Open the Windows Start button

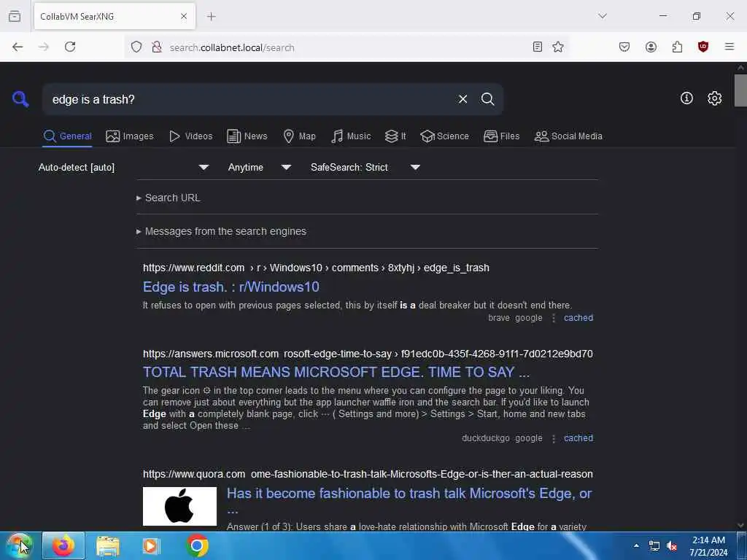pyautogui.click(x=19, y=545)
